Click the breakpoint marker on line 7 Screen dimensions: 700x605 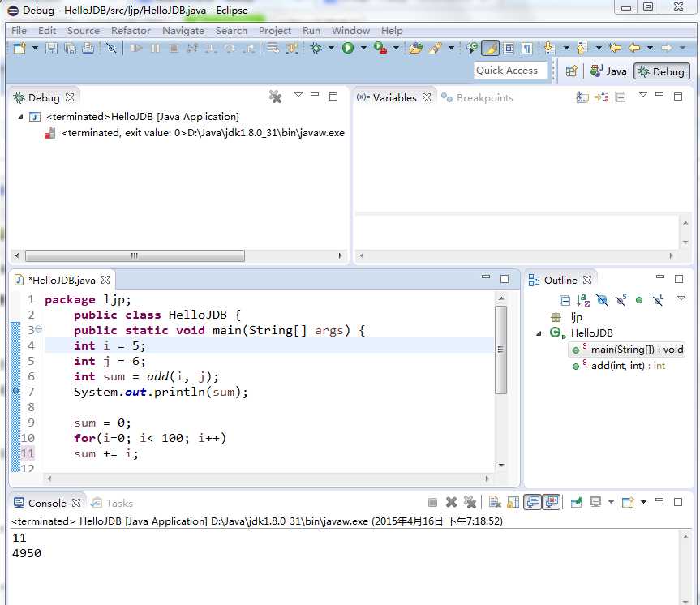pos(15,391)
